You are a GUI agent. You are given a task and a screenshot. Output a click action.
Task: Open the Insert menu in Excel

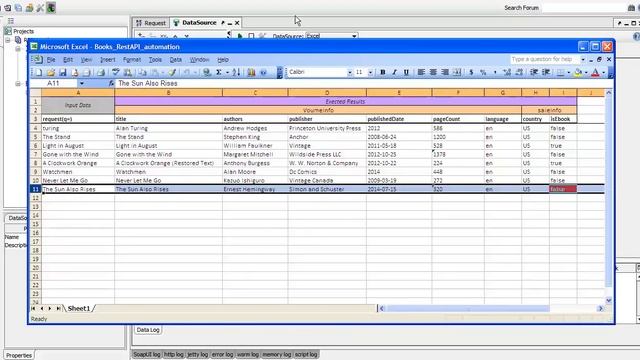click(108, 60)
